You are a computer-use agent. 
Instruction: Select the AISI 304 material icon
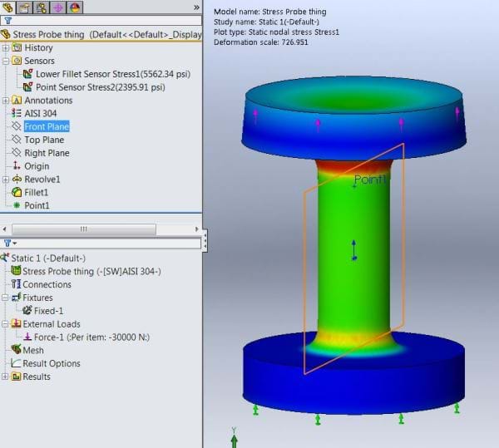point(17,113)
